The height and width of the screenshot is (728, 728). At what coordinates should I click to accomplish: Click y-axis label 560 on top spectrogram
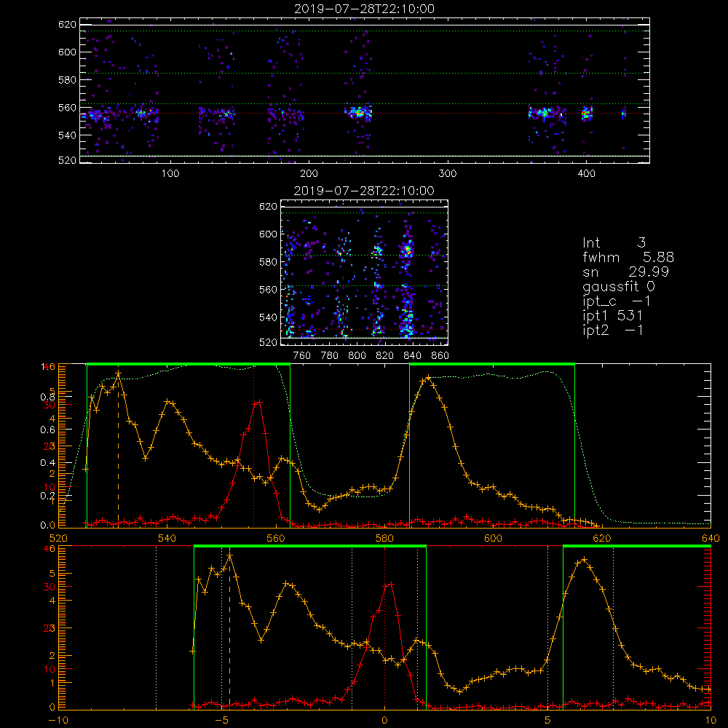coord(67,108)
